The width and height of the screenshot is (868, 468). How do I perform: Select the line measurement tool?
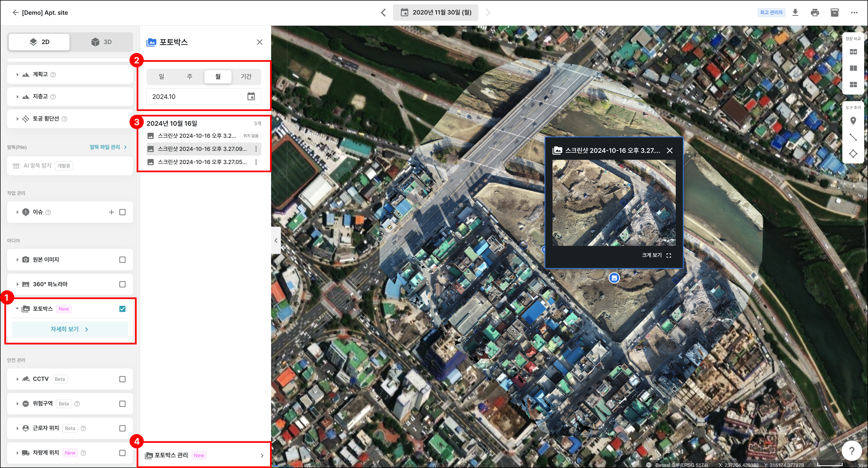(x=853, y=137)
